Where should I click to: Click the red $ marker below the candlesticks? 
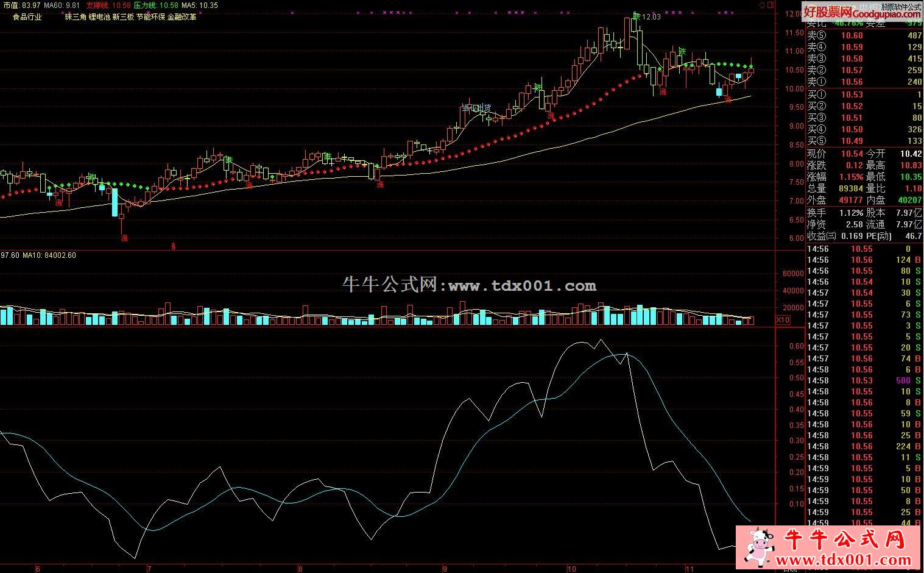[x=174, y=246]
